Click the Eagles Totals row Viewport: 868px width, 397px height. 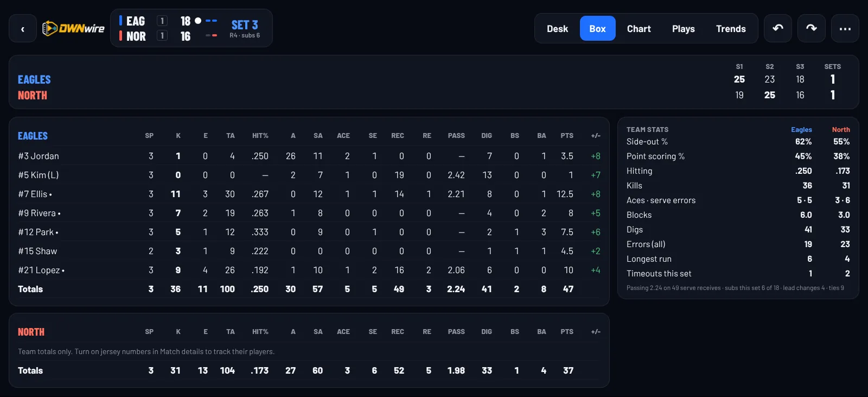click(309, 289)
